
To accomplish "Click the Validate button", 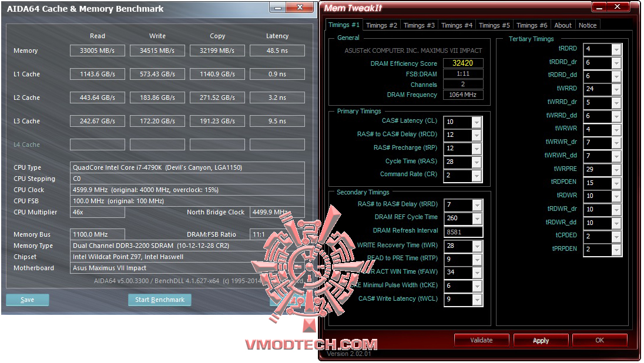I will pyautogui.click(x=481, y=340).
